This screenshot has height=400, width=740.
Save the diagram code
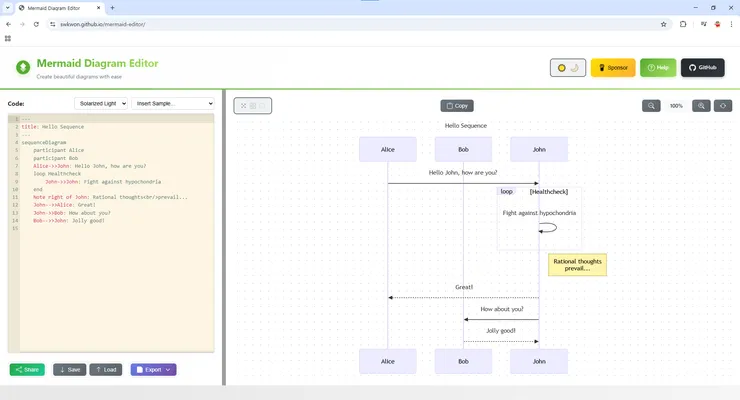pos(69,369)
